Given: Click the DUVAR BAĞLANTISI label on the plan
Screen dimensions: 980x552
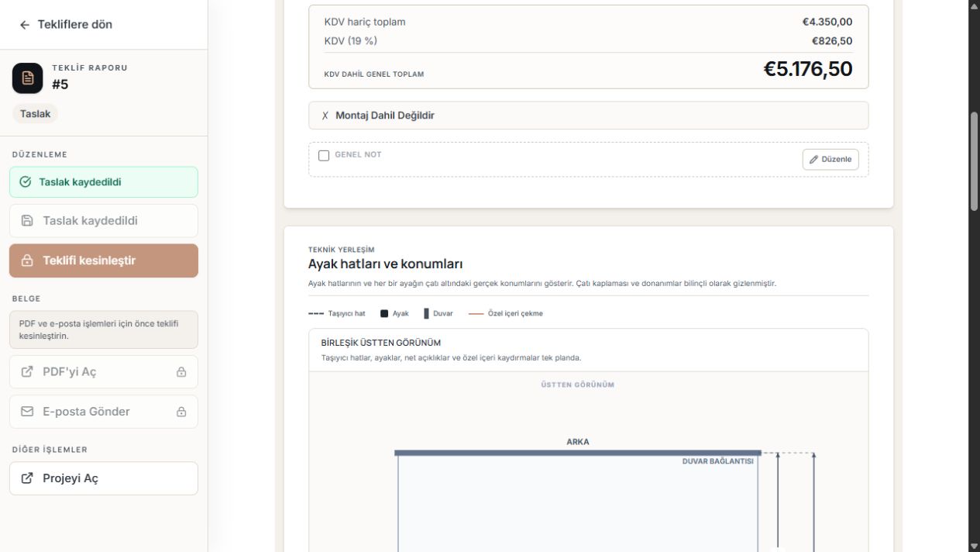Looking at the screenshot, I should point(717,461).
